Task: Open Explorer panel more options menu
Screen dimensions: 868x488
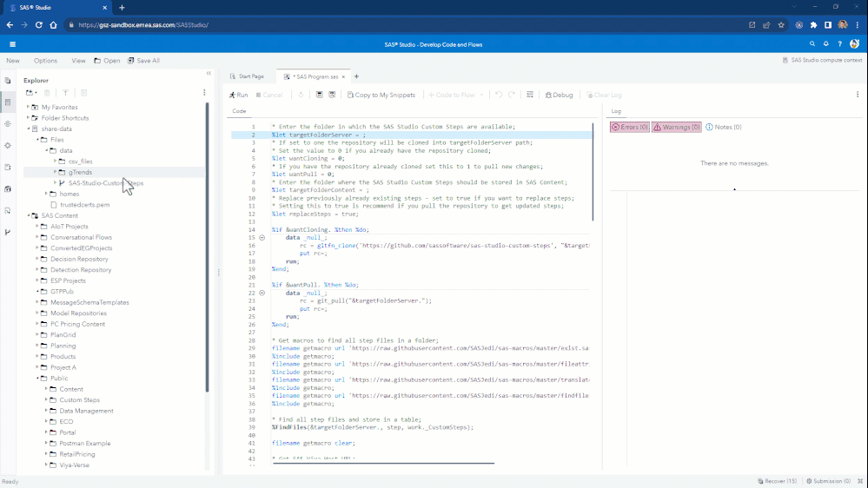Action: click(204, 92)
